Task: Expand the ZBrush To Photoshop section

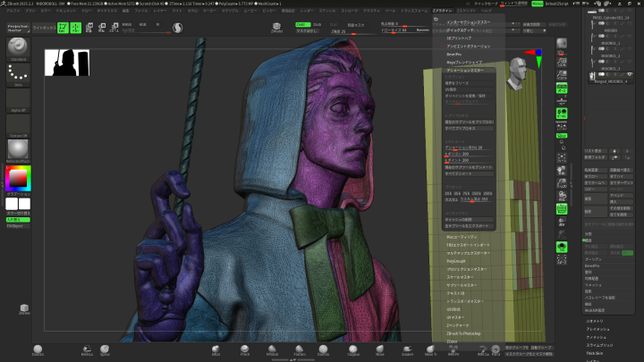Action: click(463, 333)
